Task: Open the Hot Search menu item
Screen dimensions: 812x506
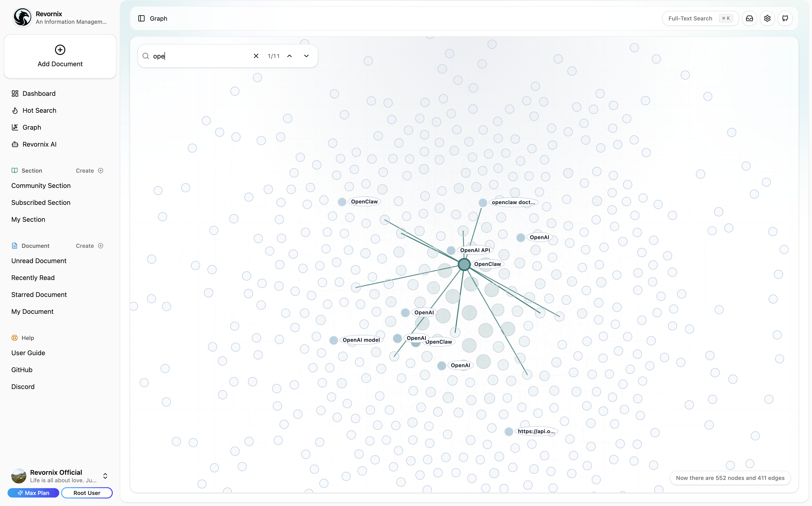Action: [x=39, y=110]
